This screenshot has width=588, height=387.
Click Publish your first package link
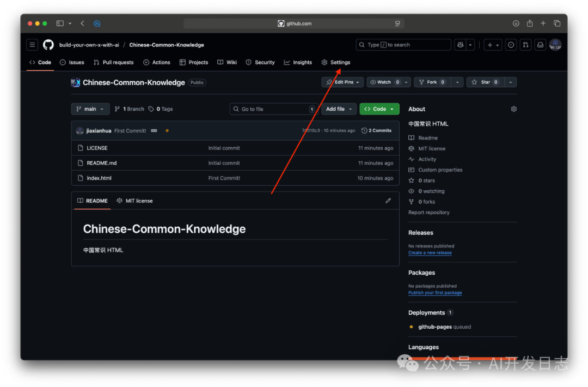pos(435,293)
